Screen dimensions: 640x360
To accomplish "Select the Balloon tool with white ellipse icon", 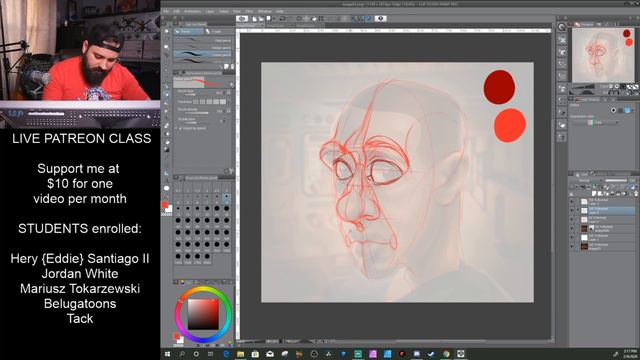I will tap(167, 188).
